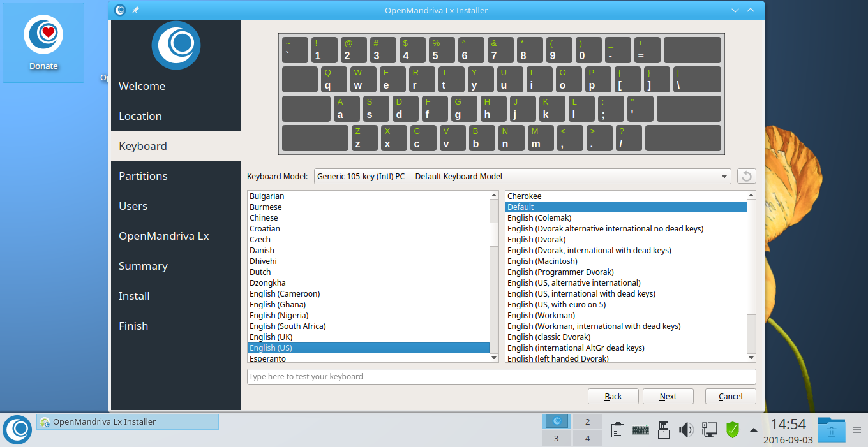
Task: Pick English (US, international with dead keys)
Action: (x=625, y=293)
